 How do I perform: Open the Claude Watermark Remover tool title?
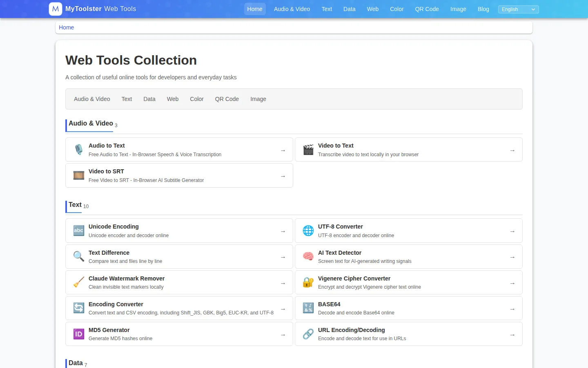[127, 278]
